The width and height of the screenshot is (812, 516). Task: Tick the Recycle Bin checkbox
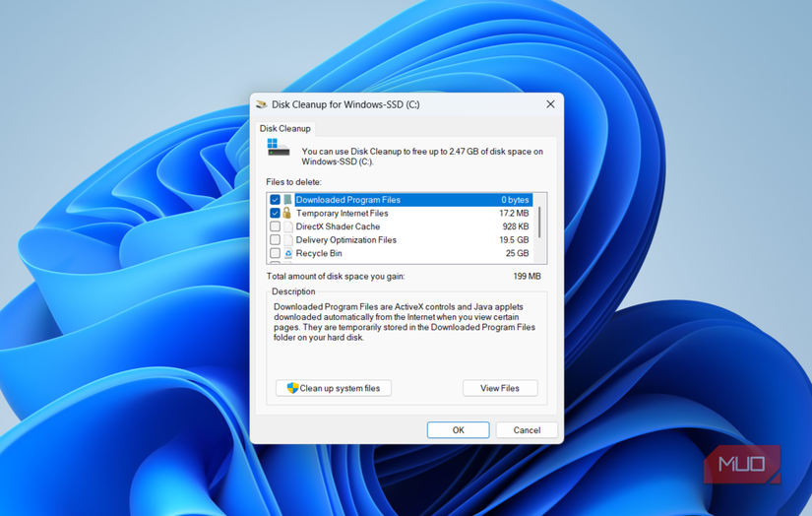(x=275, y=253)
